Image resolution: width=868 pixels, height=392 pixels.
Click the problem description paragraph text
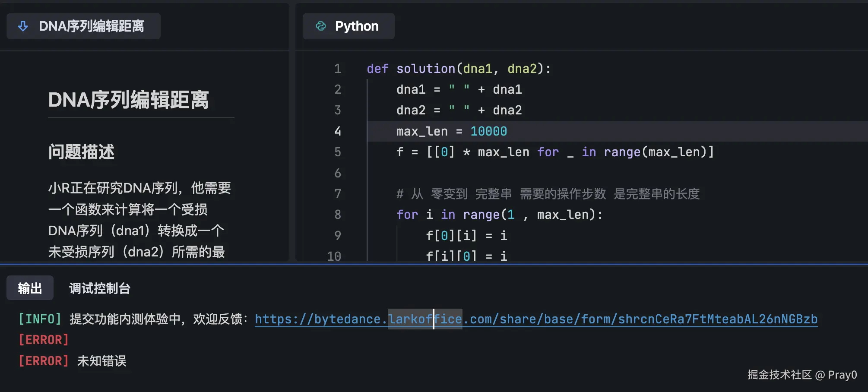click(x=138, y=219)
